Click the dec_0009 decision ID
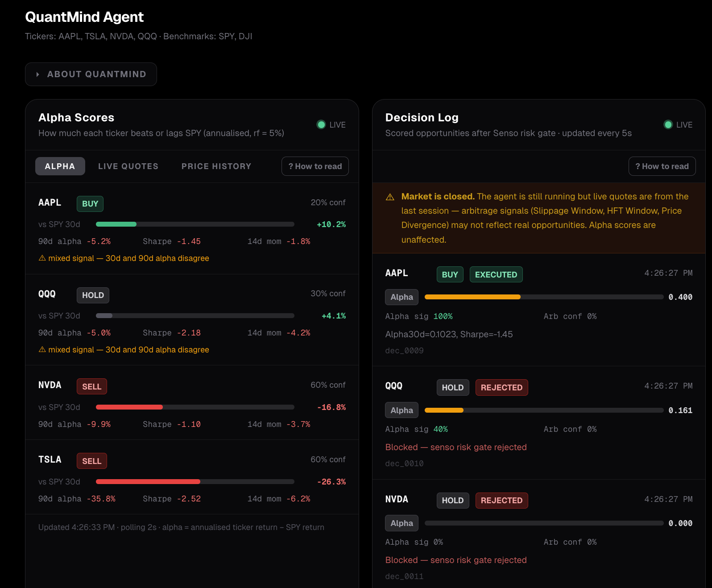 point(404,350)
